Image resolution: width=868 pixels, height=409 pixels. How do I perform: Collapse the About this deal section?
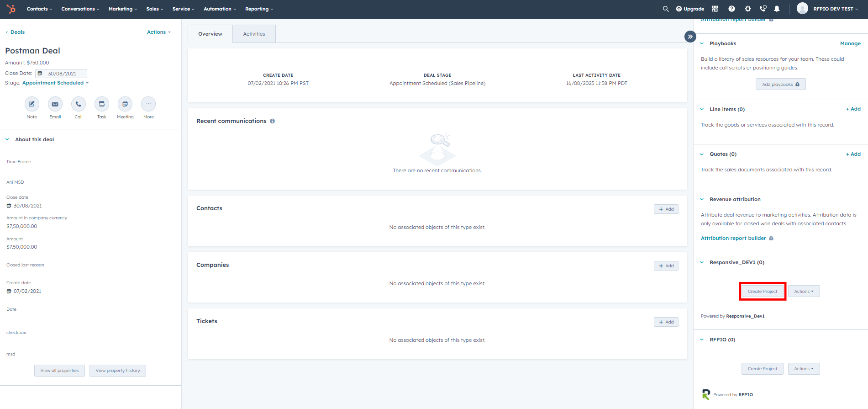click(x=7, y=139)
